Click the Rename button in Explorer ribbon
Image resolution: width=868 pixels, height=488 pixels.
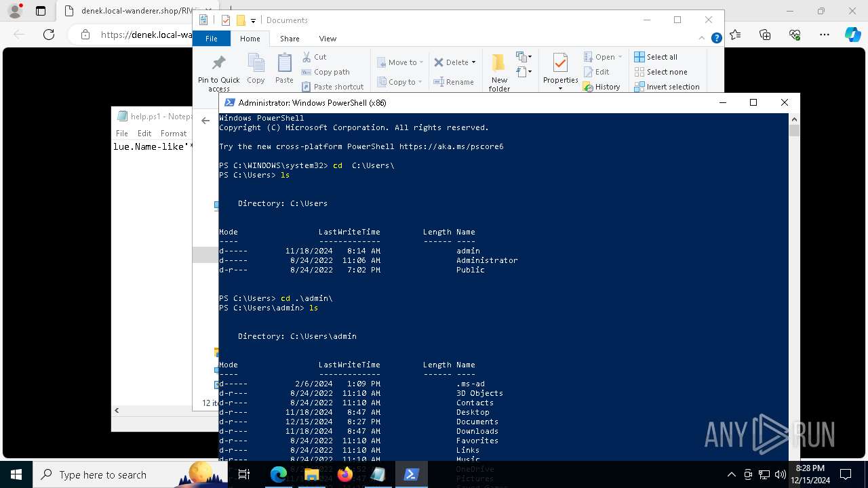pyautogui.click(x=454, y=82)
